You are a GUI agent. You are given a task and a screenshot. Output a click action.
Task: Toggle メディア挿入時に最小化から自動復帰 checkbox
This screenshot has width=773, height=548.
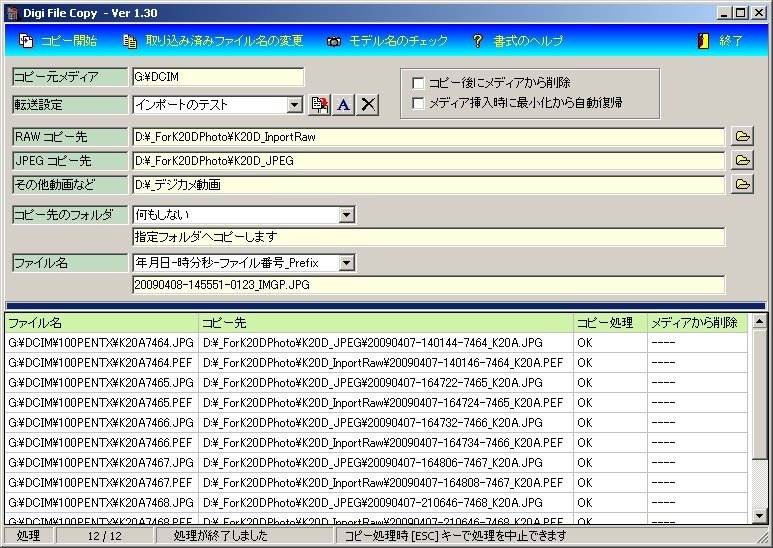coord(418,103)
